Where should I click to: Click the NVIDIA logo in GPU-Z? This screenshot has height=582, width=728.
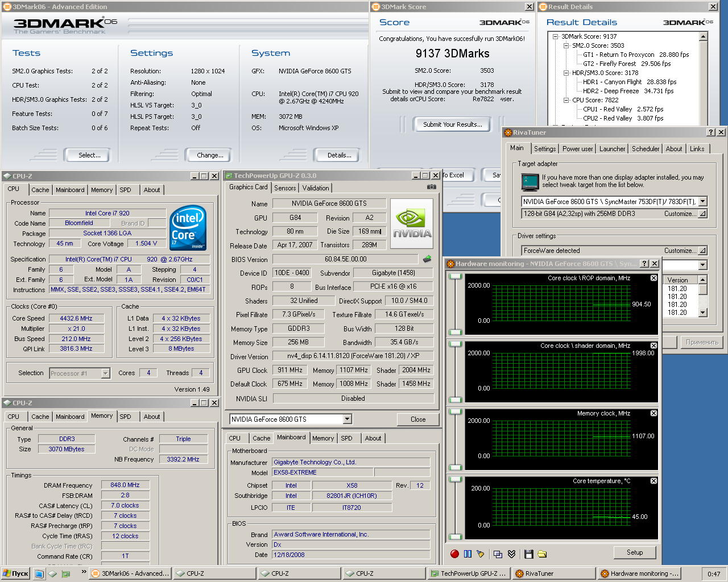412,223
